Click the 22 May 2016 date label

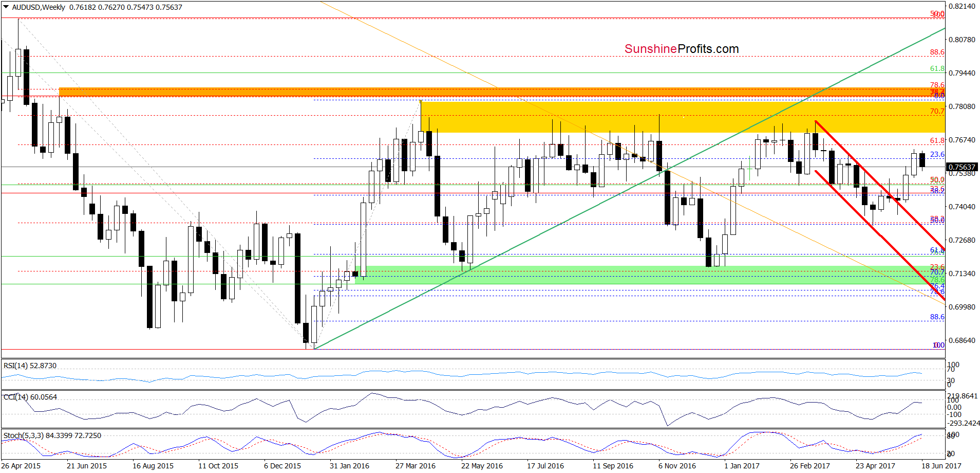tap(482, 466)
